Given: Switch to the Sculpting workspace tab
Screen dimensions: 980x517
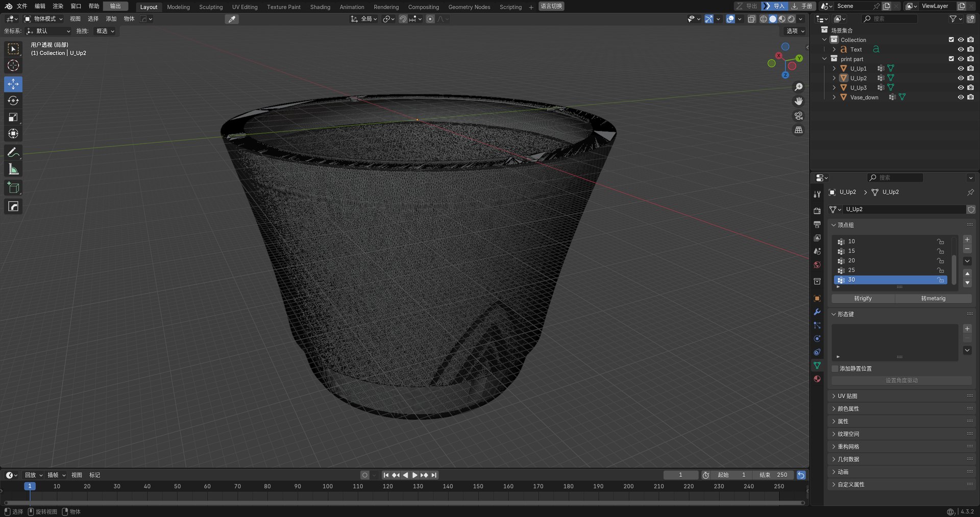Looking at the screenshot, I should click(x=211, y=7).
